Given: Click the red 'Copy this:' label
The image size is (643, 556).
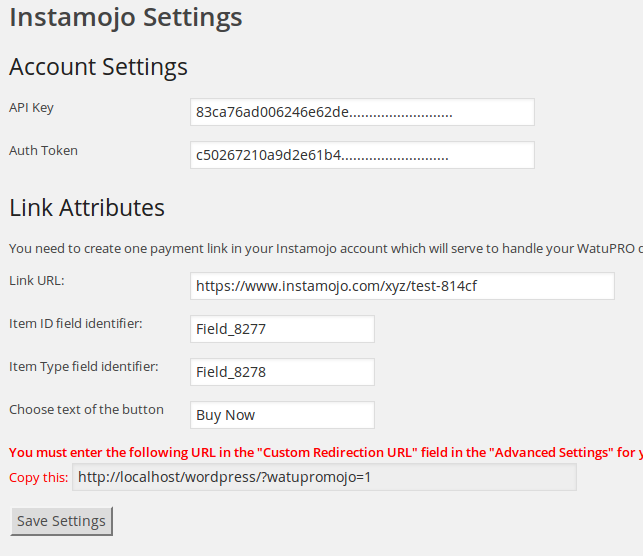Looking at the screenshot, I should (39, 478).
